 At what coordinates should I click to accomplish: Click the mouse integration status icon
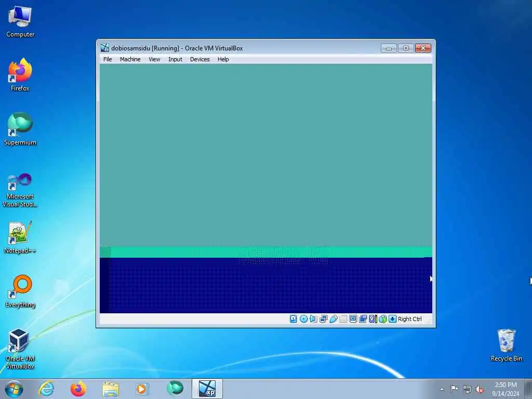383,319
